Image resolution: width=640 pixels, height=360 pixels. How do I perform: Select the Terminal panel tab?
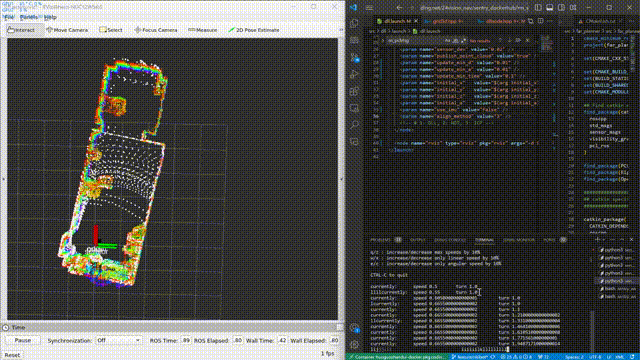coord(484,240)
